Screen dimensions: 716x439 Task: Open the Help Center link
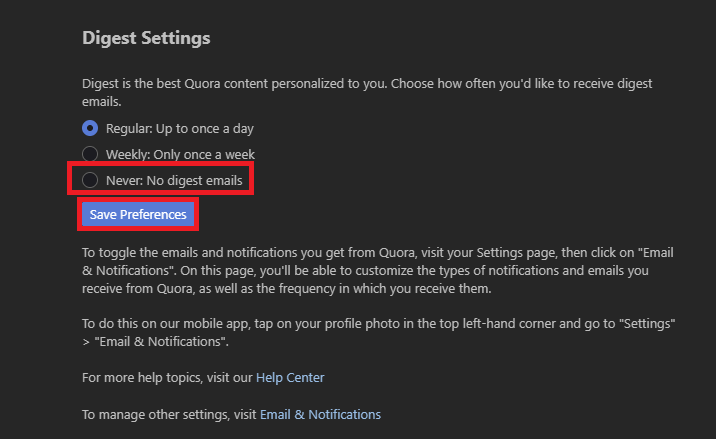290,377
